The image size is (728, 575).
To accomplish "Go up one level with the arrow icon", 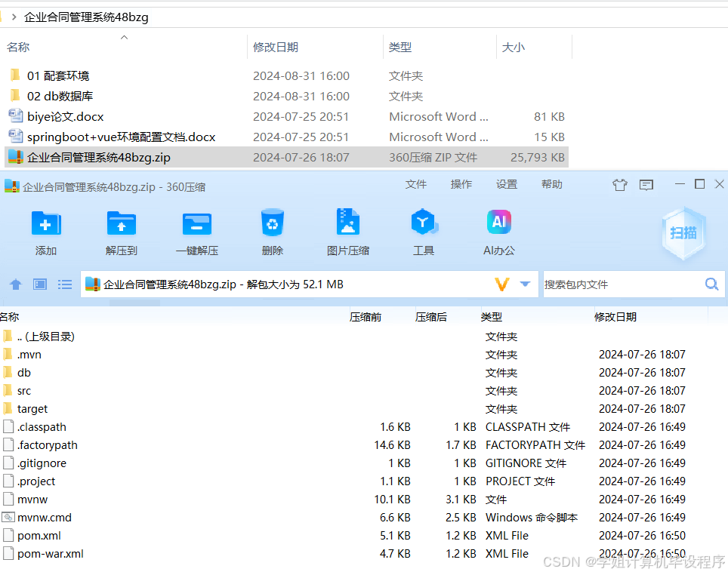I will pos(16,284).
